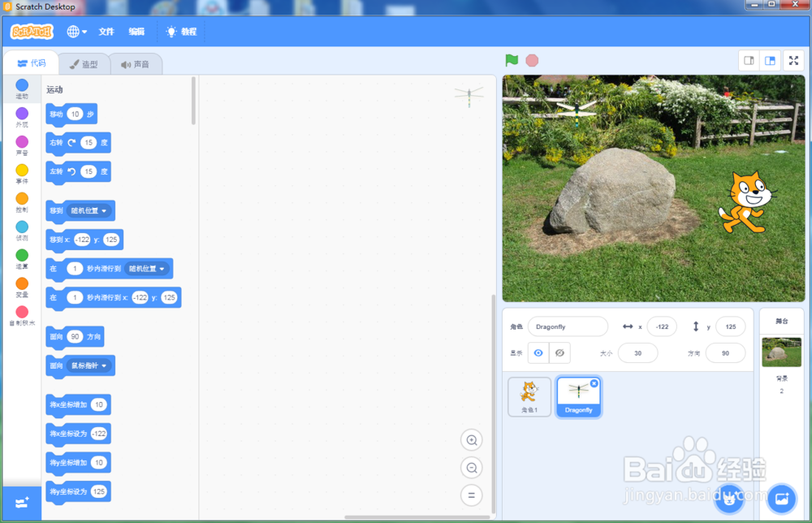Image resolution: width=812 pixels, height=523 pixels.
Task: Switch to the 声音 sounds tab
Action: (x=135, y=64)
